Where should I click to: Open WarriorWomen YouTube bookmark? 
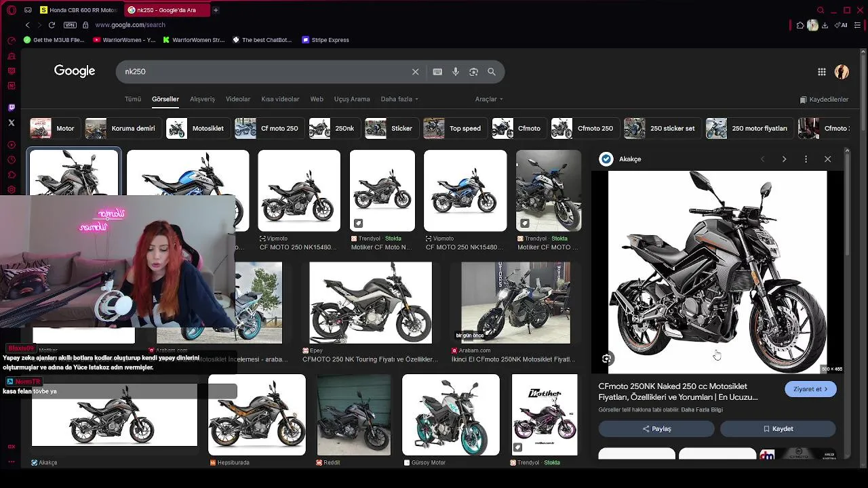coord(124,40)
